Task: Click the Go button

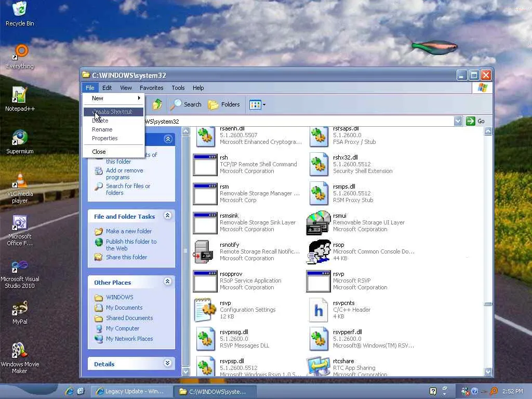Action: (x=475, y=121)
